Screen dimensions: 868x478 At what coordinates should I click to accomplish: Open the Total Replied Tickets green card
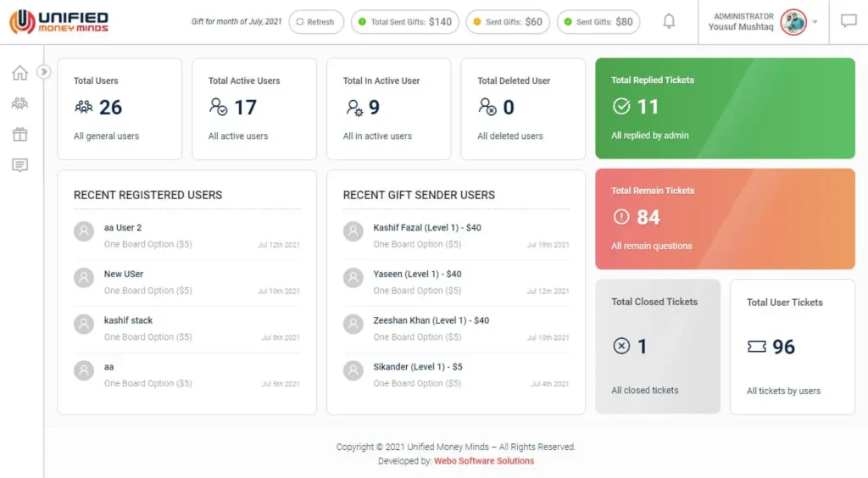[725, 108]
